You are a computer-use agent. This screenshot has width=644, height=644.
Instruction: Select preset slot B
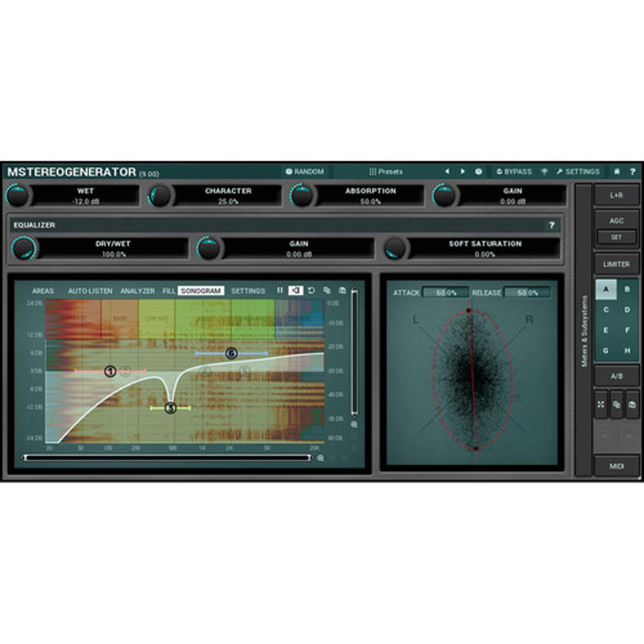627,289
